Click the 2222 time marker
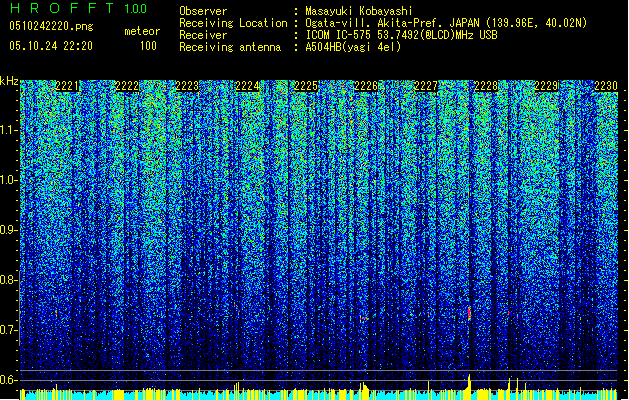The height and width of the screenshot is (400, 629). click(x=127, y=86)
